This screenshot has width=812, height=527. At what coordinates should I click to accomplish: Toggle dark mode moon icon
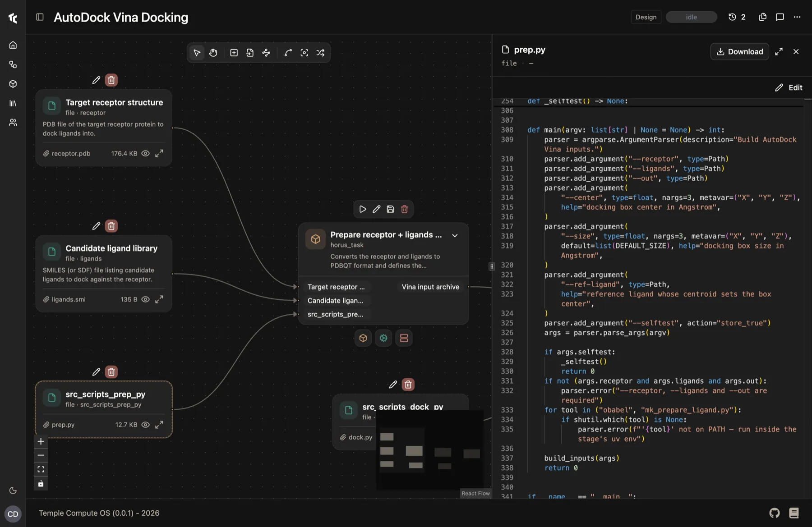(13, 490)
